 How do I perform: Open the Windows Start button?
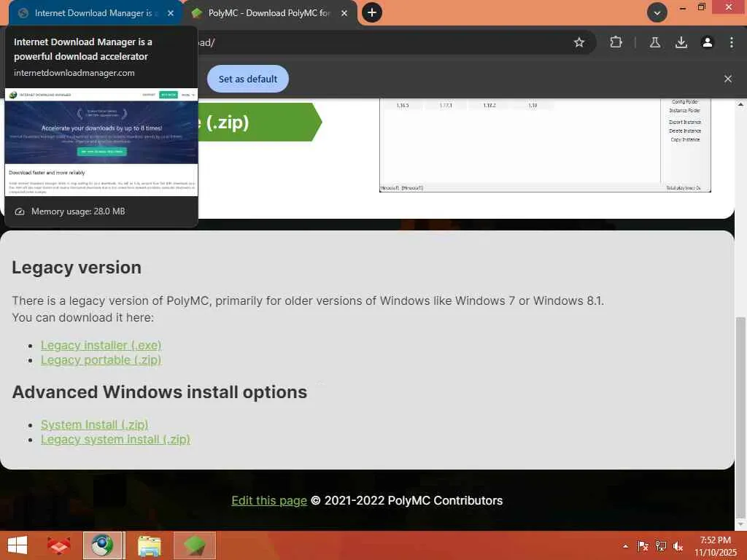[18, 545]
